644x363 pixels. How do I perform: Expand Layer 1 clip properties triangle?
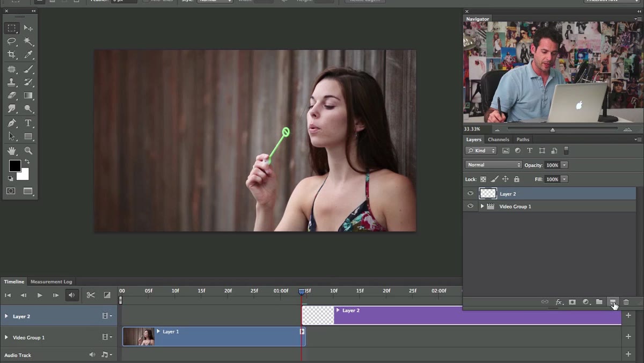[158, 331]
